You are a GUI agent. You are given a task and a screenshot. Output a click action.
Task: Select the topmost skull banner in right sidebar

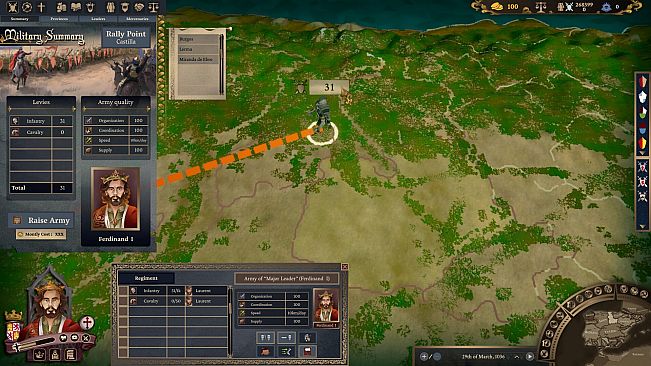642,166
